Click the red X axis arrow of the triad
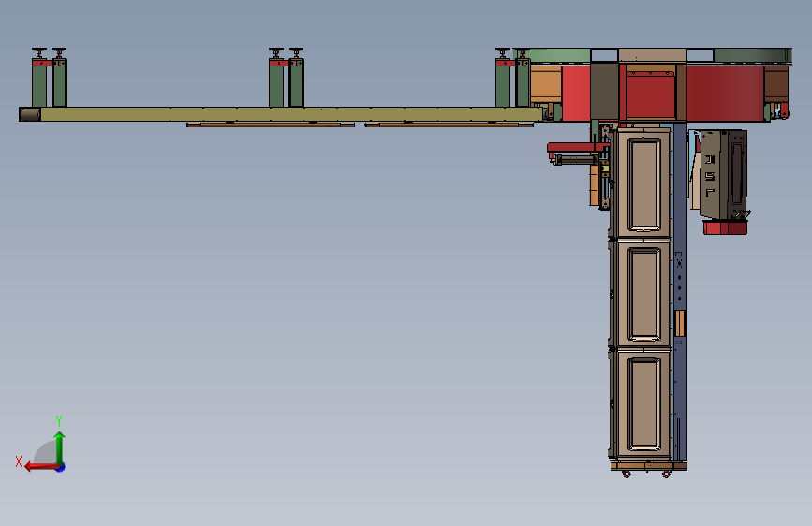The height and width of the screenshot is (526, 812). tap(40, 467)
